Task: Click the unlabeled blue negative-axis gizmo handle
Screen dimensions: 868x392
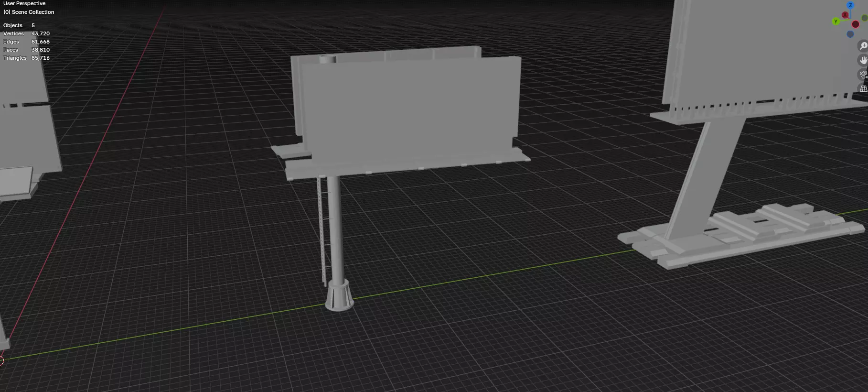Action: coord(850,34)
